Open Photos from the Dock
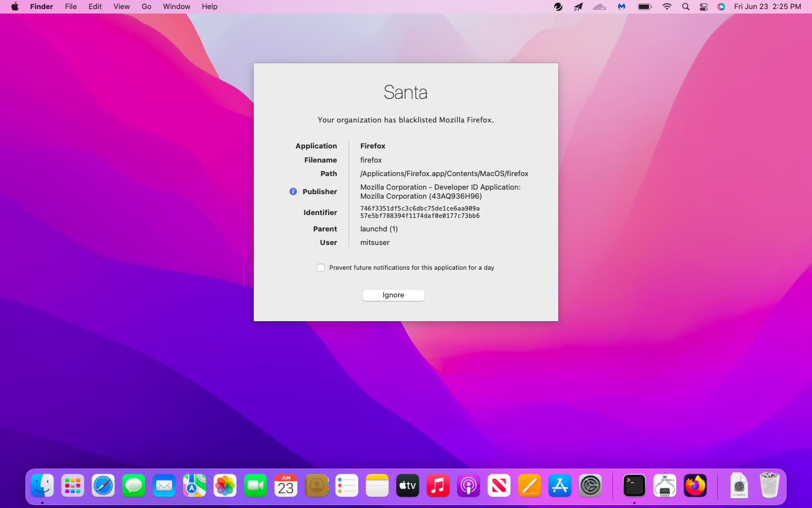This screenshot has height=508, width=812. 225,485
